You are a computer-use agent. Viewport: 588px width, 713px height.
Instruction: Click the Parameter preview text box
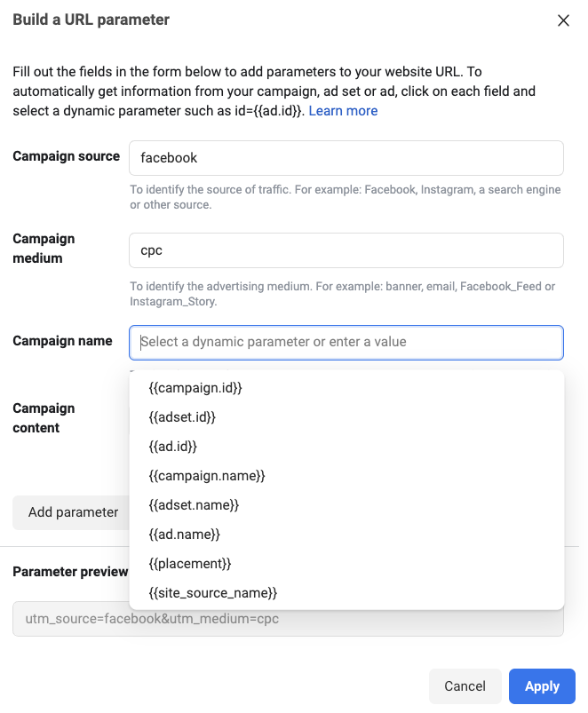point(288,619)
